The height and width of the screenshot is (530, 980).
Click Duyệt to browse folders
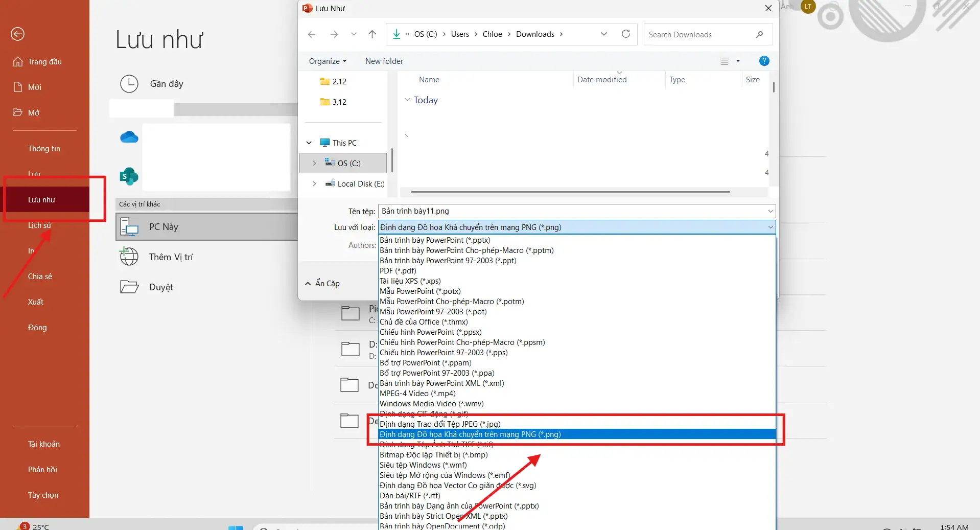pyautogui.click(x=161, y=287)
